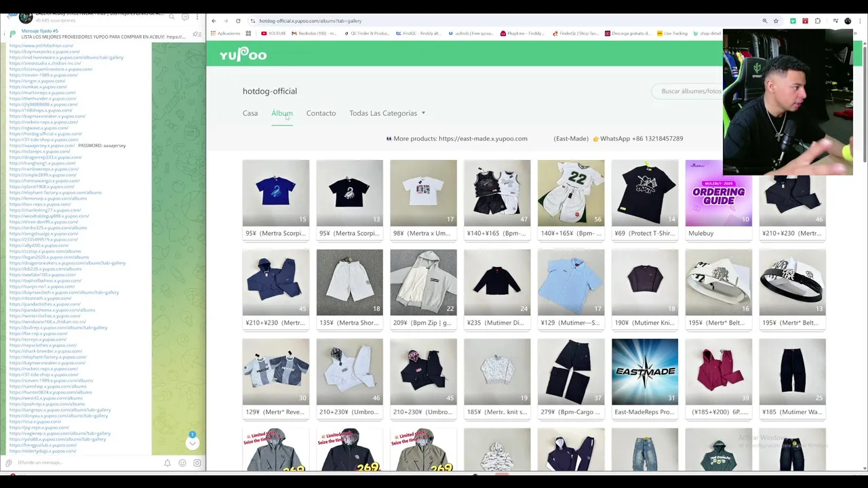Open the East-MadeReps Pro album
Image resolution: width=868 pixels, height=488 pixels.
(x=644, y=378)
